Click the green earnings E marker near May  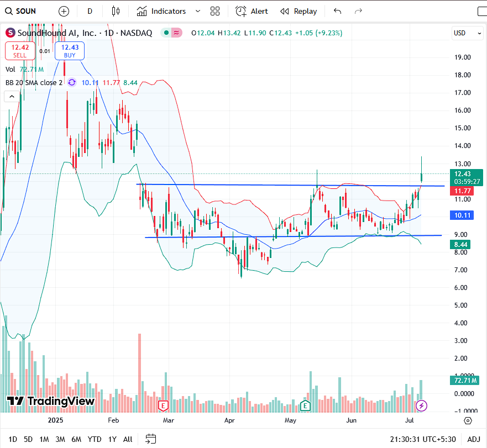pos(305,405)
